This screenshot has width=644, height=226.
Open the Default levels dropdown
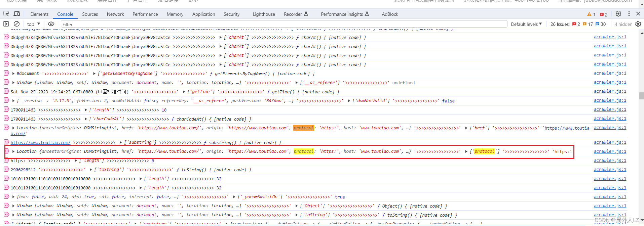pyautogui.click(x=526, y=24)
